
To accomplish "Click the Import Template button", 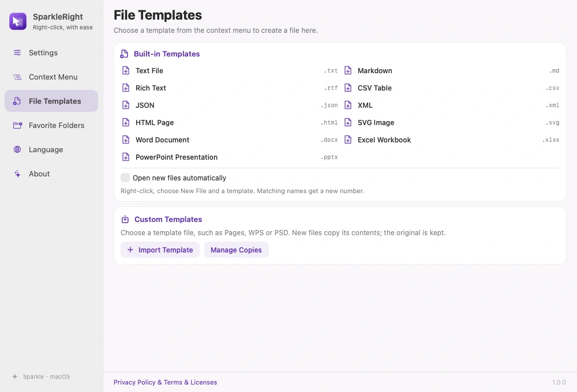I will coord(160,250).
